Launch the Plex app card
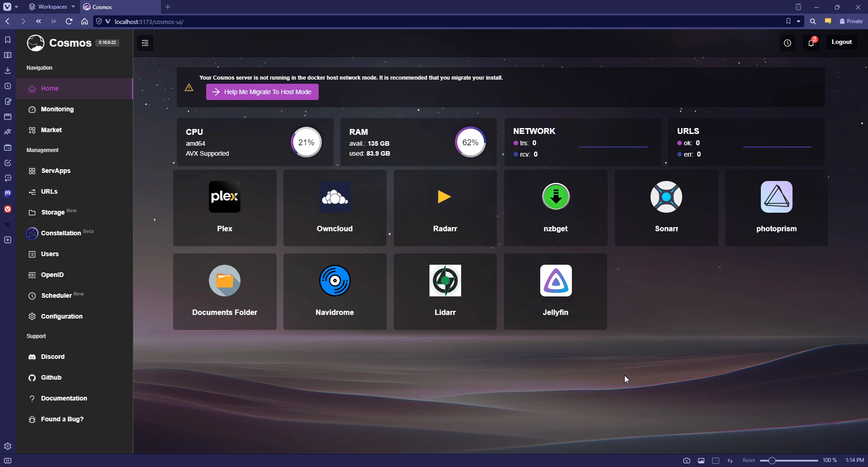The width and height of the screenshot is (868, 467). tap(225, 208)
